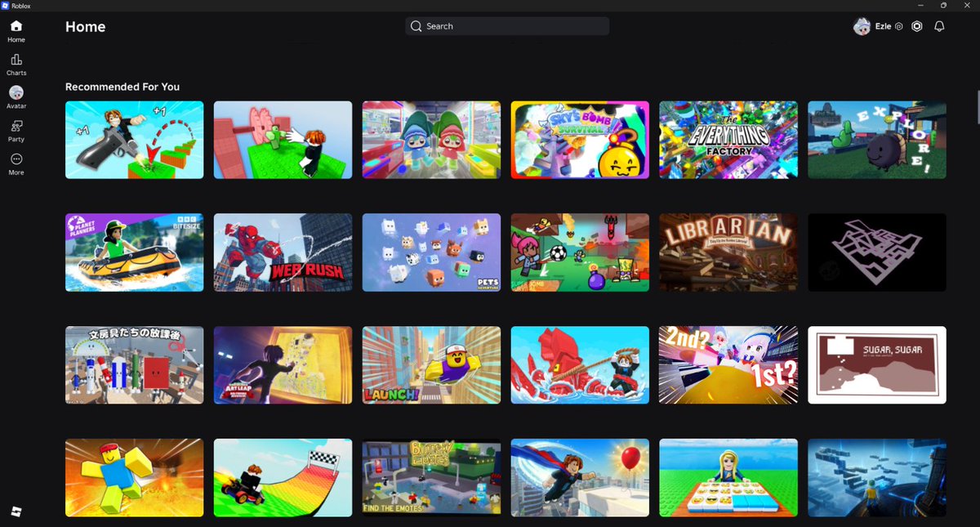
Task: Open the soccer bomb survival thumbnail
Action: coord(580,252)
